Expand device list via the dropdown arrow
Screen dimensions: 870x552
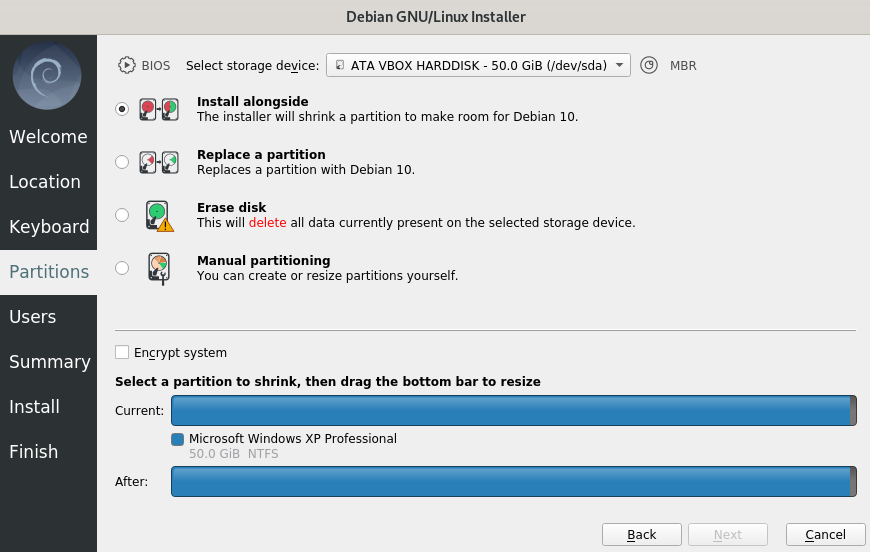coord(619,65)
